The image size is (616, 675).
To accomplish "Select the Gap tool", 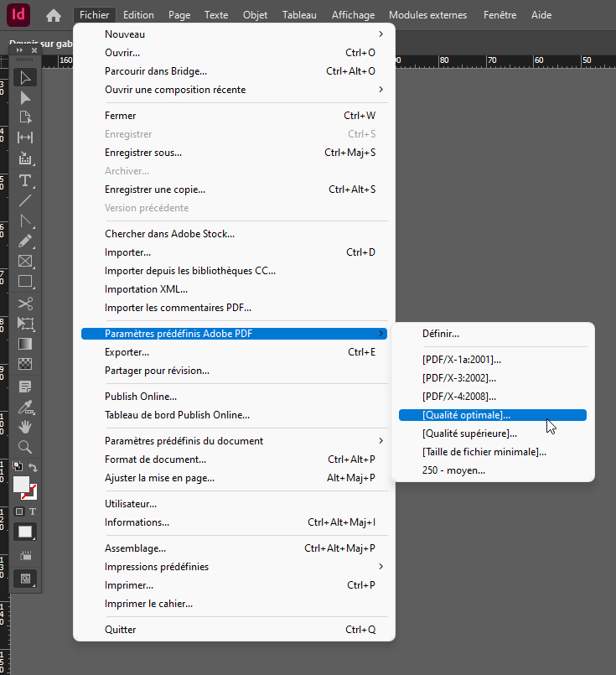I will pyautogui.click(x=25, y=138).
